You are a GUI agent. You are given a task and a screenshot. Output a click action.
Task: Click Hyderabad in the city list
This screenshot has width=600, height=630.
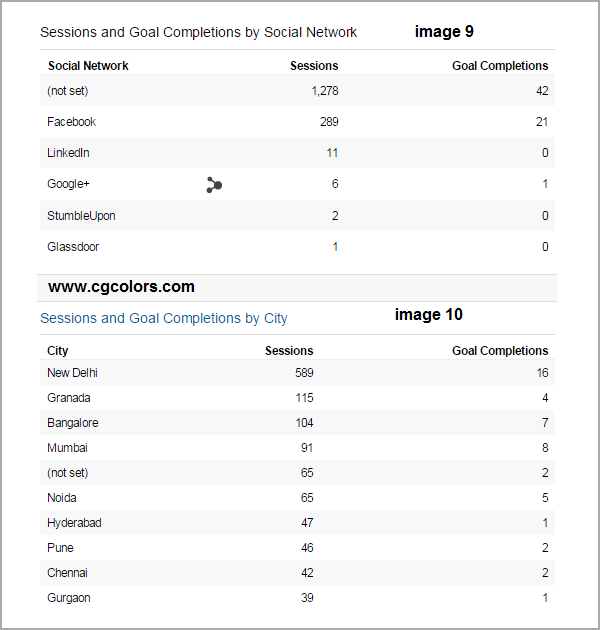(x=74, y=523)
